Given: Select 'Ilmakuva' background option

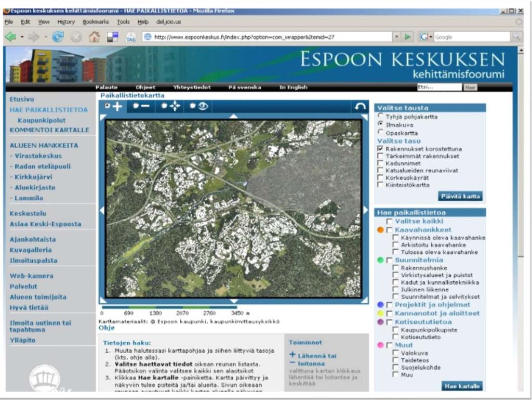Looking at the screenshot, I should tap(380, 124).
